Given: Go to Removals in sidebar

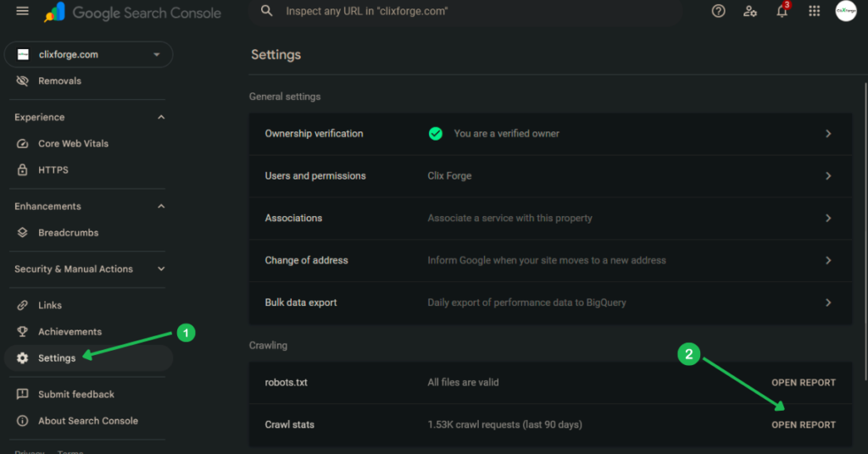Looking at the screenshot, I should [60, 80].
